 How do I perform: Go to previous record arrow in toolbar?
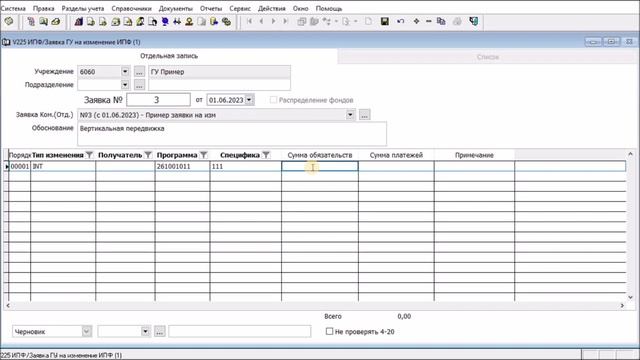261,21
